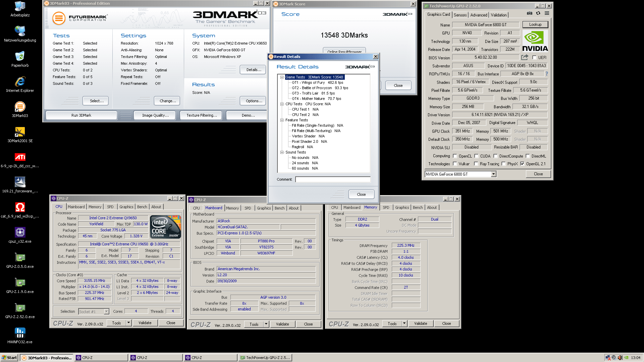Click the Start button
The width and height of the screenshot is (644, 362).
pos(9,358)
